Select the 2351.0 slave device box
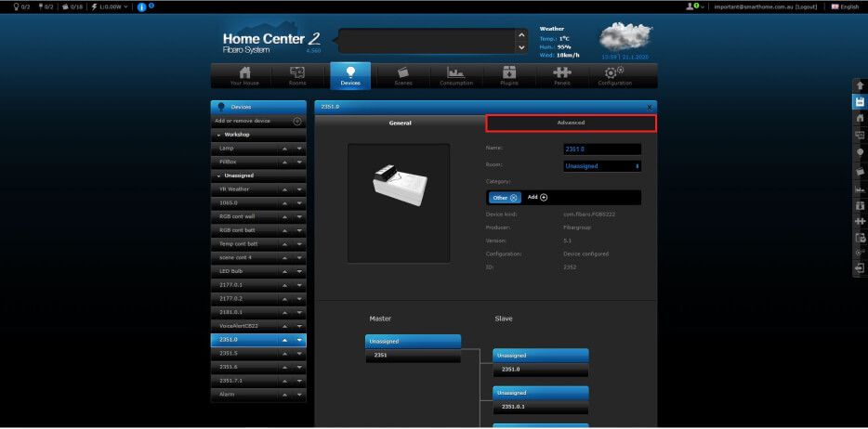This screenshot has height=429, width=868. coord(541,363)
